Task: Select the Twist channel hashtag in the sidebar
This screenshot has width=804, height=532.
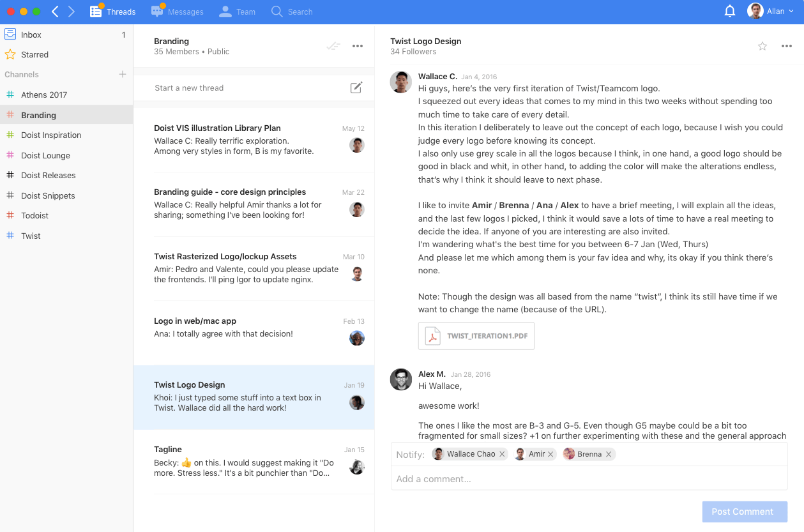Action: click(9, 236)
